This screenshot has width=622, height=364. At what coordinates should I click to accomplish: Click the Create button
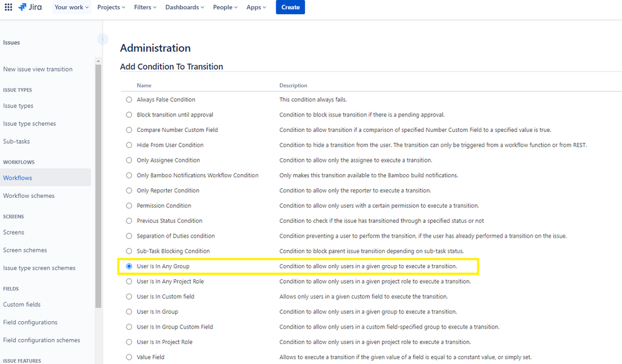[290, 7]
